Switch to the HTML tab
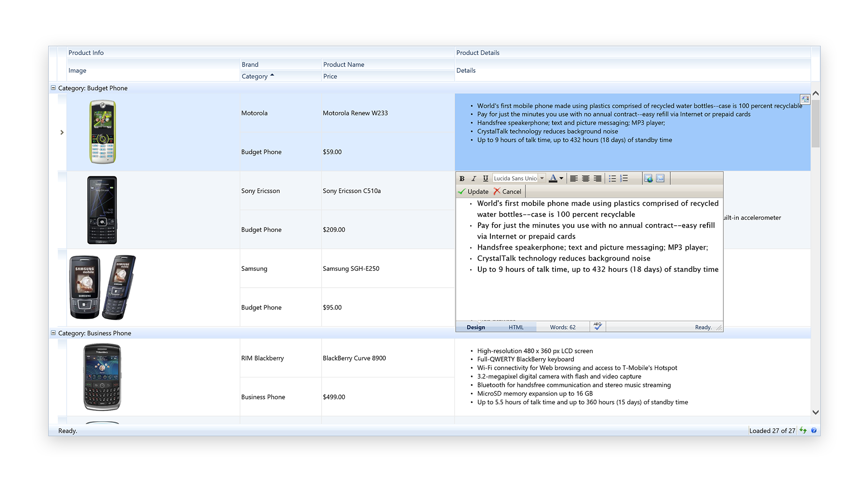Image resolution: width=868 pixels, height=482 pixels. click(516, 327)
